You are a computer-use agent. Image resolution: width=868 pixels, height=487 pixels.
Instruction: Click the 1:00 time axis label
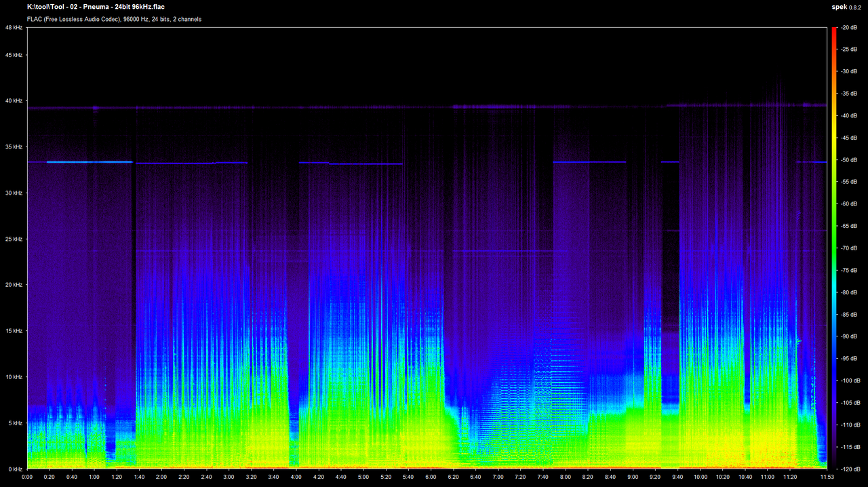click(x=94, y=477)
